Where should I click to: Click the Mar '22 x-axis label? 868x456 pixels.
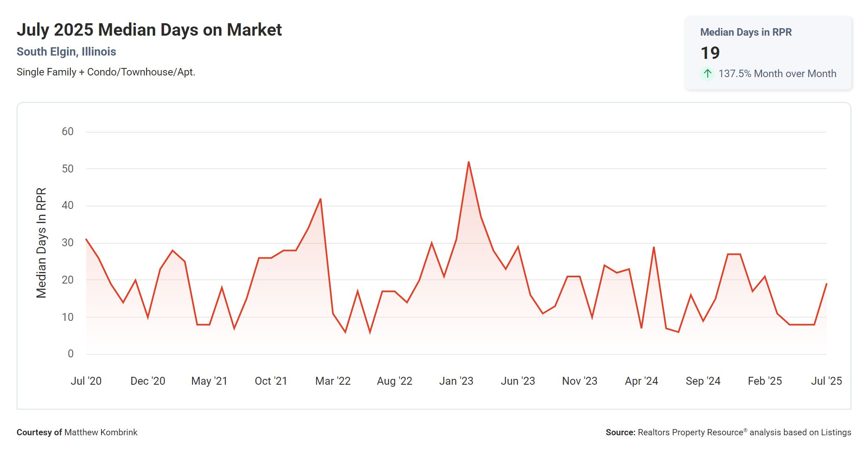pos(333,381)
